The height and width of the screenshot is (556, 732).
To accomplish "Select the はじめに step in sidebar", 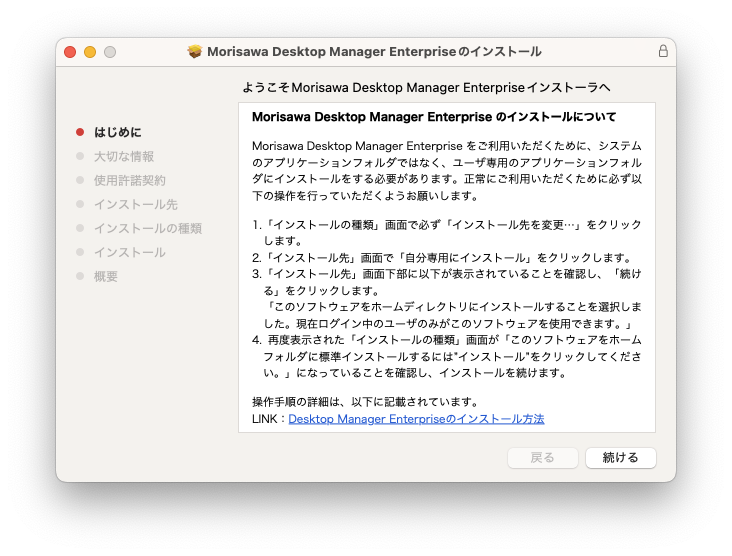I will click(x=118, y=132).
